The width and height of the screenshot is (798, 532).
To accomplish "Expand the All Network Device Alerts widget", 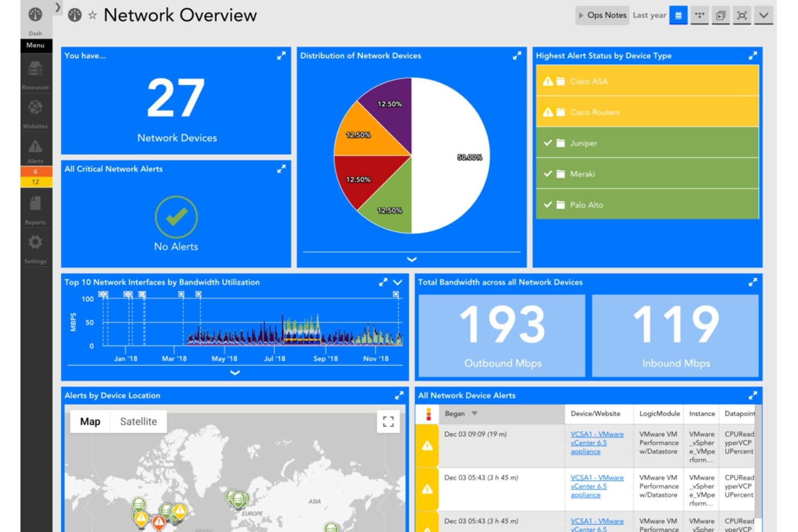I will (753, 395).
